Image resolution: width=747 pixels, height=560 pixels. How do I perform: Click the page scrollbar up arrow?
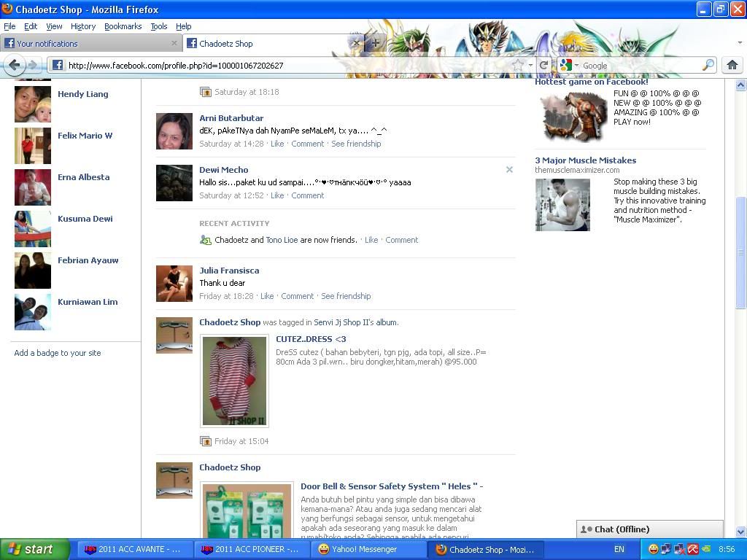(x=741, y=85)
